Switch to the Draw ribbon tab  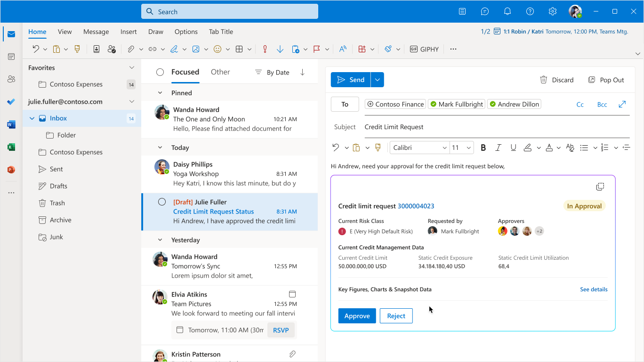click(x=156, y=32)
